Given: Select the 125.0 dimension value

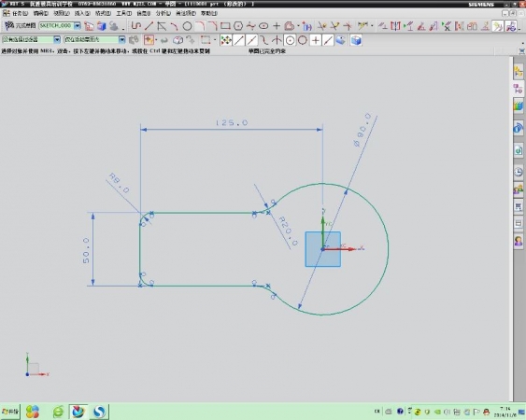Looking at the screenshot, I should (232, 122).
